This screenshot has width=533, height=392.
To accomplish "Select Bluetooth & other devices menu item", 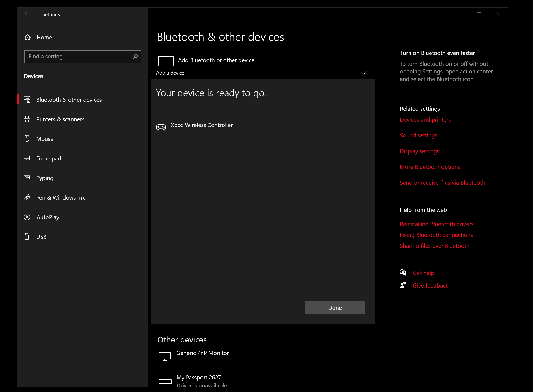I will (x=69, y=100).
